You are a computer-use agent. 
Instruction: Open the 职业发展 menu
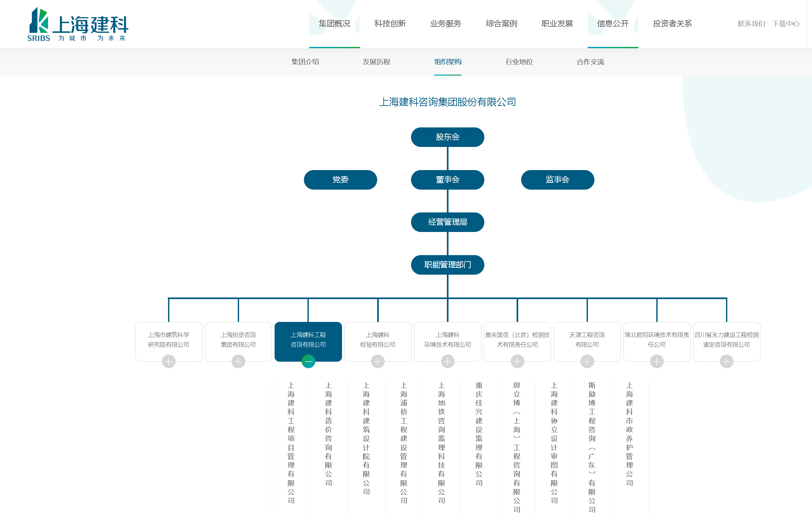[557, 24]
